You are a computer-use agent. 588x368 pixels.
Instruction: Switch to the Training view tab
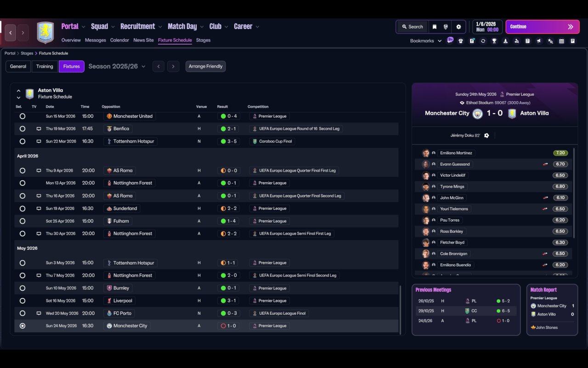(x=45, y=67)
